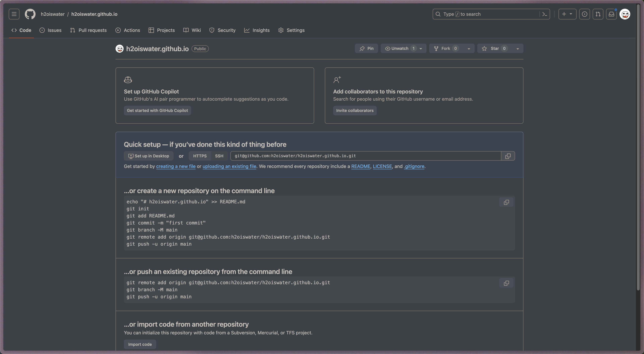The image size is (644, 354).
Task: Click the Public visibility badge
Action: point(200,49)
